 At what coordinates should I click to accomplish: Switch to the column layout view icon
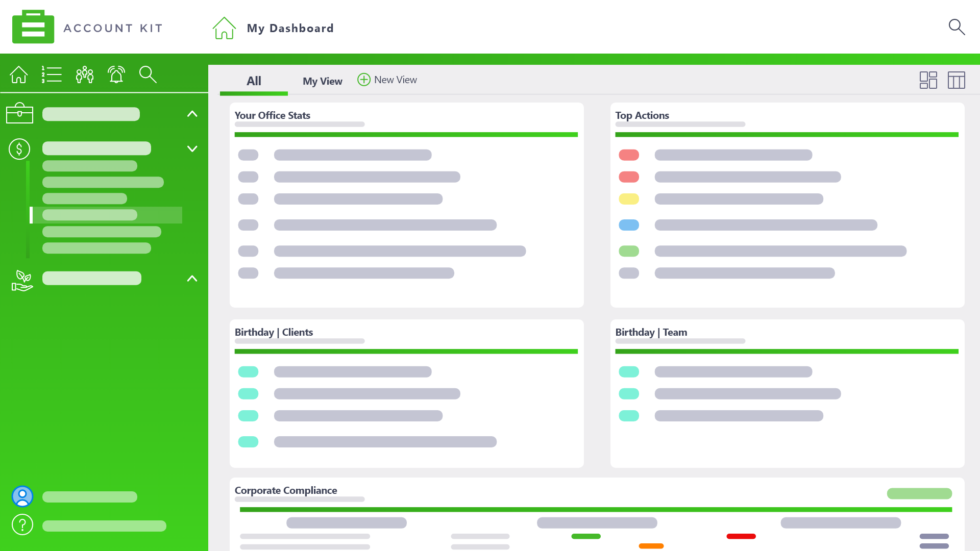(957, 80)
